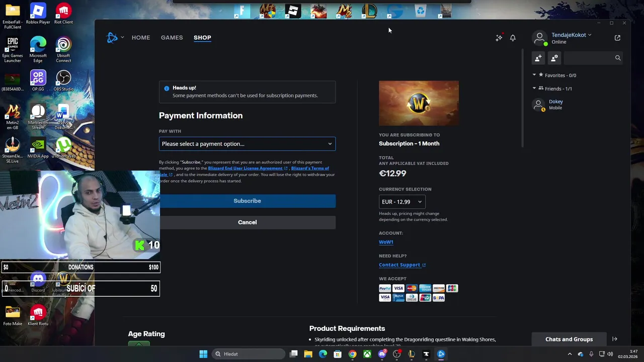
Task: Click the WoW1 account link
Action: point(386,242)
